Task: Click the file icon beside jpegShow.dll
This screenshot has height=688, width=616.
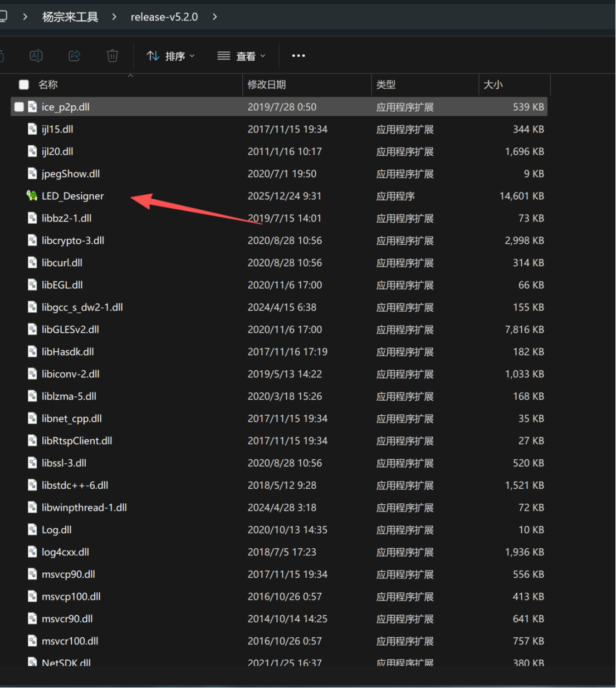Action: 33,174
